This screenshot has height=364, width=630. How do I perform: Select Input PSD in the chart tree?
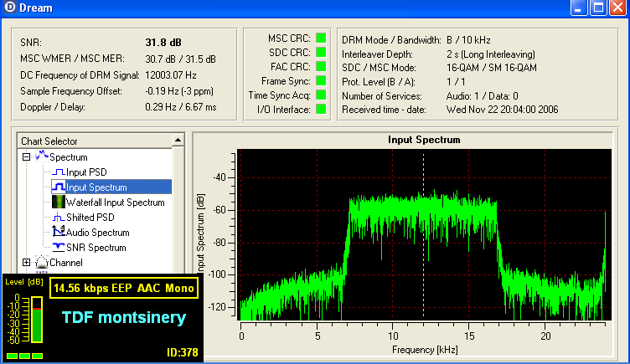pos(86,172)
